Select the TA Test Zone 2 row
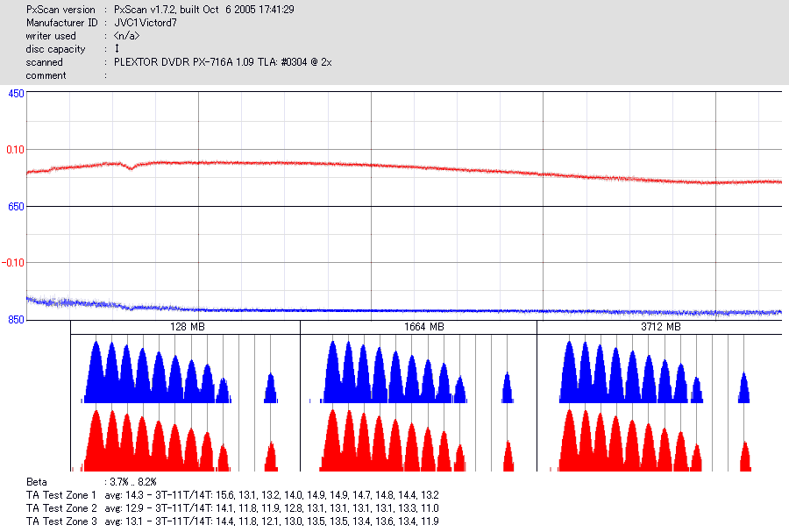The width and height of the screenshot is (789, 532). point(232,507)
